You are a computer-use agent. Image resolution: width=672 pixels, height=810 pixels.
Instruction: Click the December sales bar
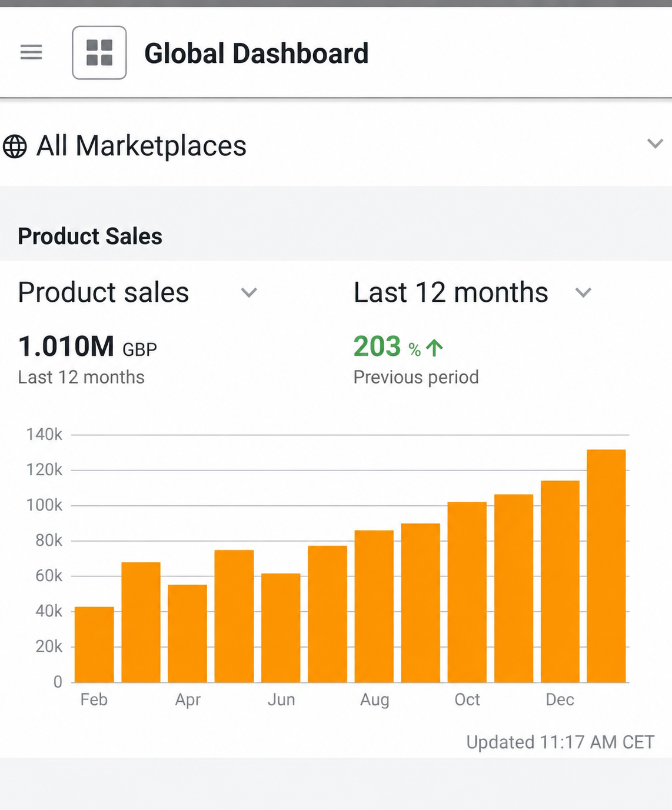click(560, 582)
